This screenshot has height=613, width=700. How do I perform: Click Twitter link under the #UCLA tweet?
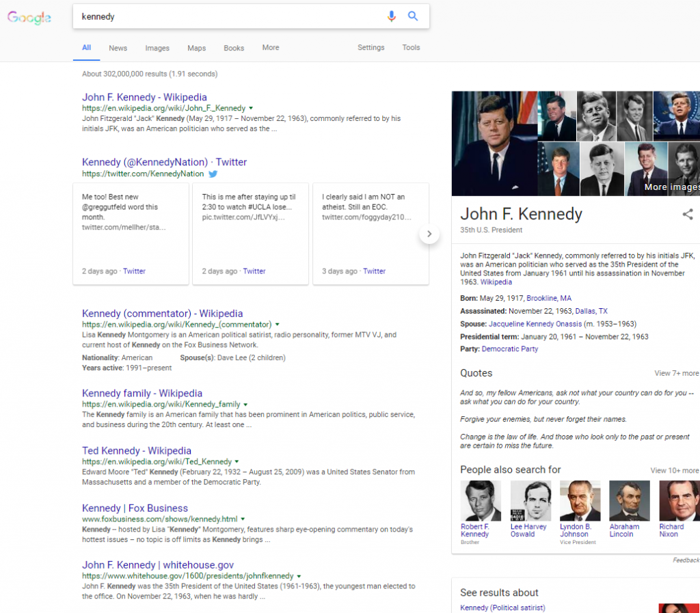(x=254, y=271)
